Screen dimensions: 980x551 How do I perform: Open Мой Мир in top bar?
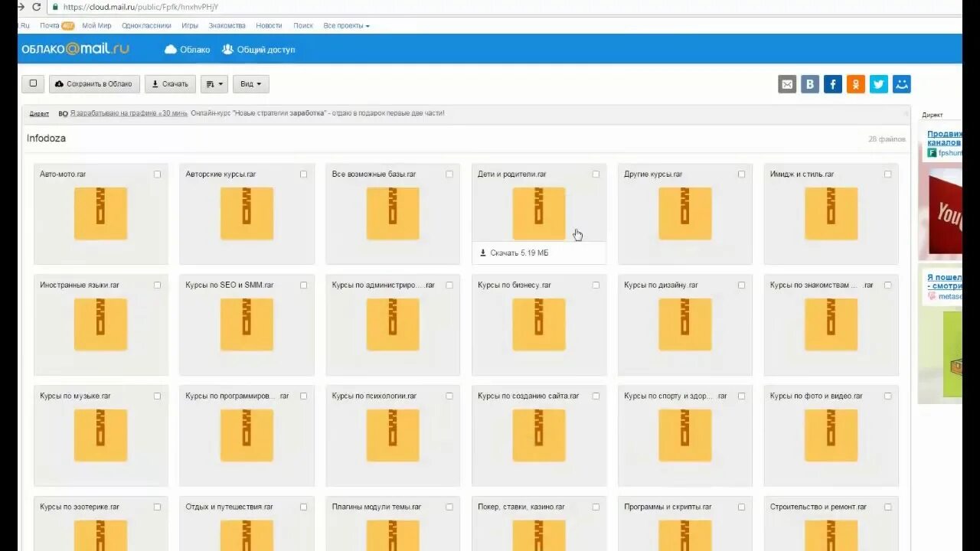pos(96,25)
